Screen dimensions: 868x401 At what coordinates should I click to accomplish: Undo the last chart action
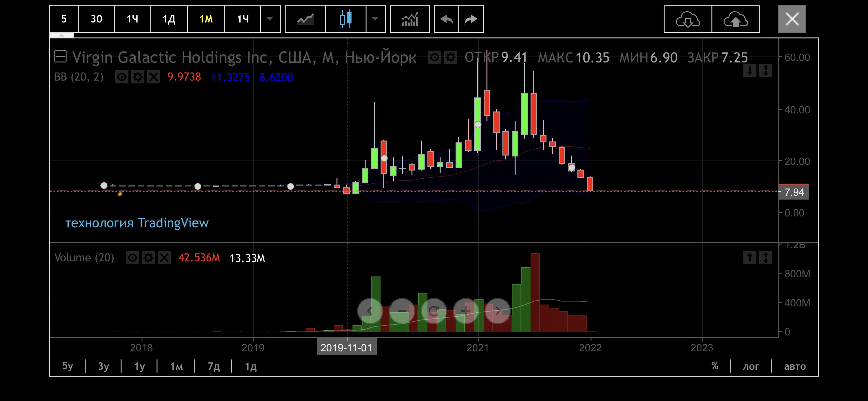446,19
